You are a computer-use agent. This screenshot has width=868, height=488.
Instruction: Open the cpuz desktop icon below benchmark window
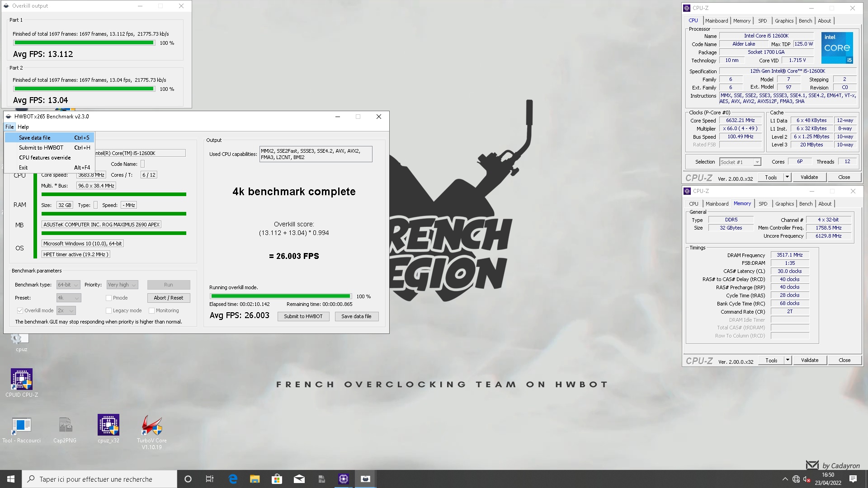tap(21, 343)
